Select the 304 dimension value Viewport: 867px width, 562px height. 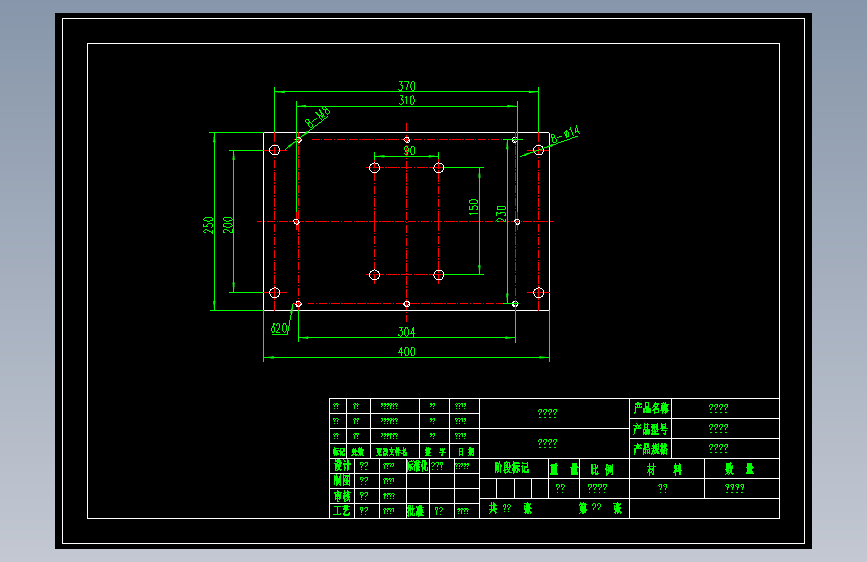pos(406,332)
